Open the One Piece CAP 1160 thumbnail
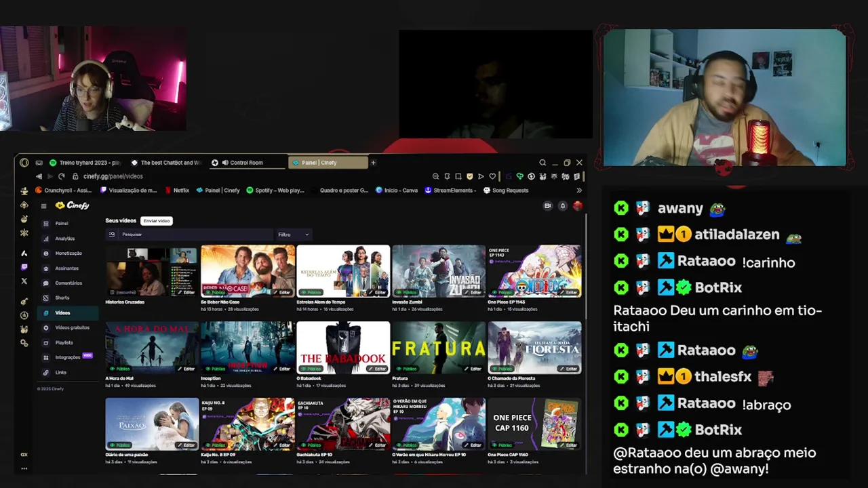This screenshot has height=488, width=868. point(534,424)
